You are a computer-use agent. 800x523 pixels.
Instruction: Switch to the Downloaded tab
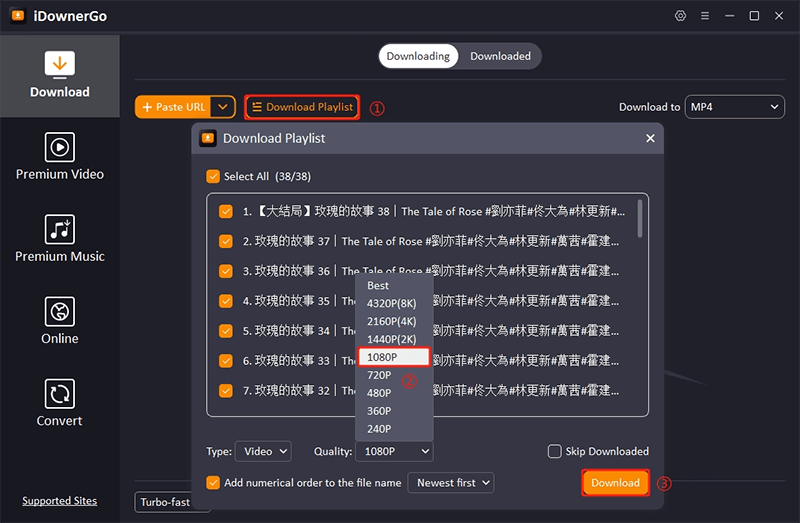[500, 56]
